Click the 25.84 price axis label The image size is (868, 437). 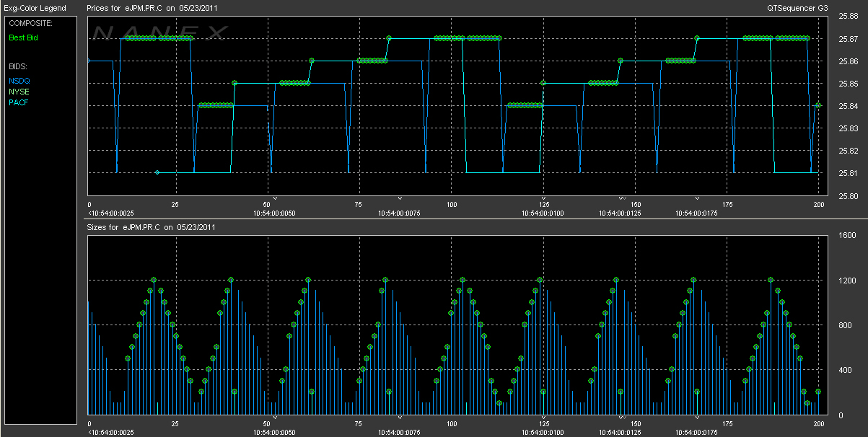[847, 106]
